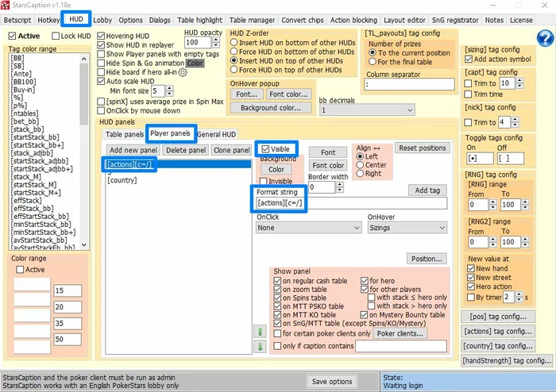Click the Spin & Go animation Color swatch

tap(195, 63)
